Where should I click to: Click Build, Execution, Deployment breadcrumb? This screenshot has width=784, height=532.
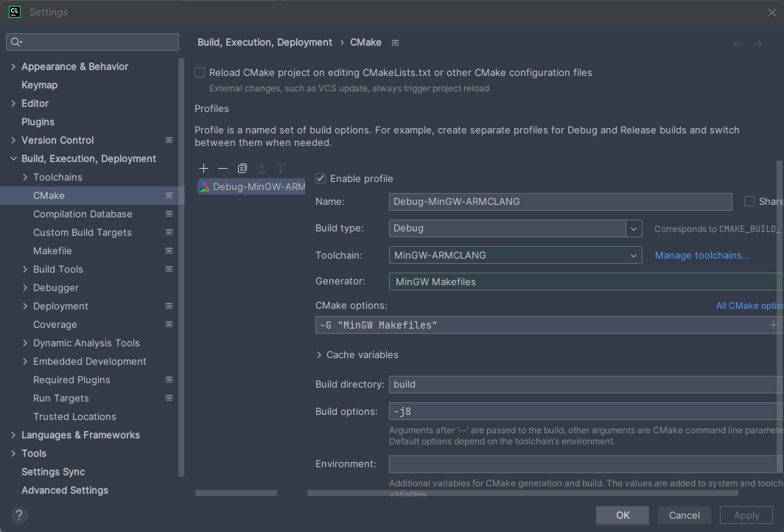265,43
